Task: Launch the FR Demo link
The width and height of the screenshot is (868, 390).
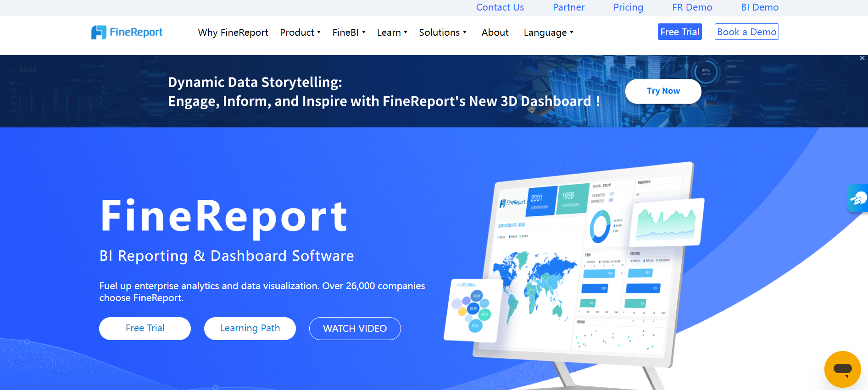Action: pos(692,7)
